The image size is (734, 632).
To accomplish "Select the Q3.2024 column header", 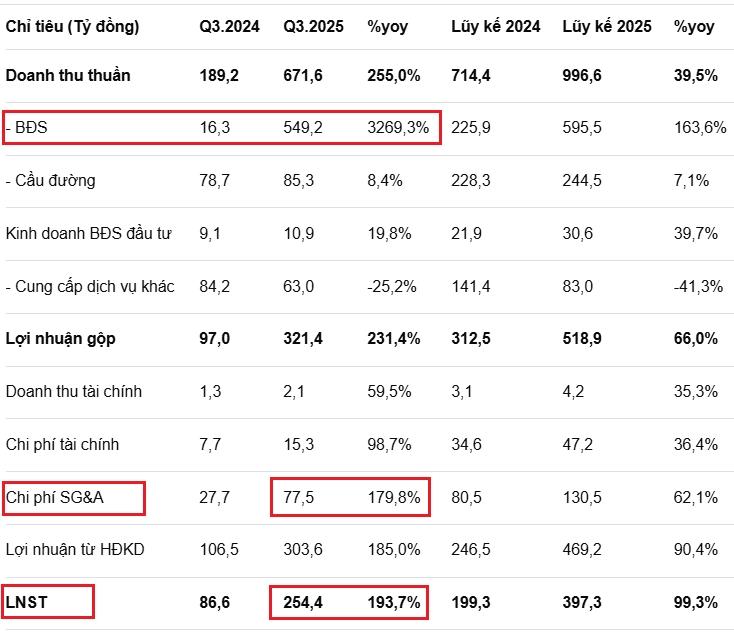I will pos(229,27).
